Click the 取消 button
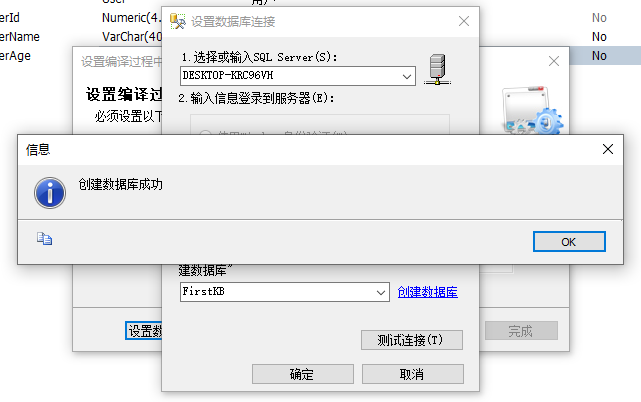This screenshot has height=402, width=641. click(x=412, y=374)
